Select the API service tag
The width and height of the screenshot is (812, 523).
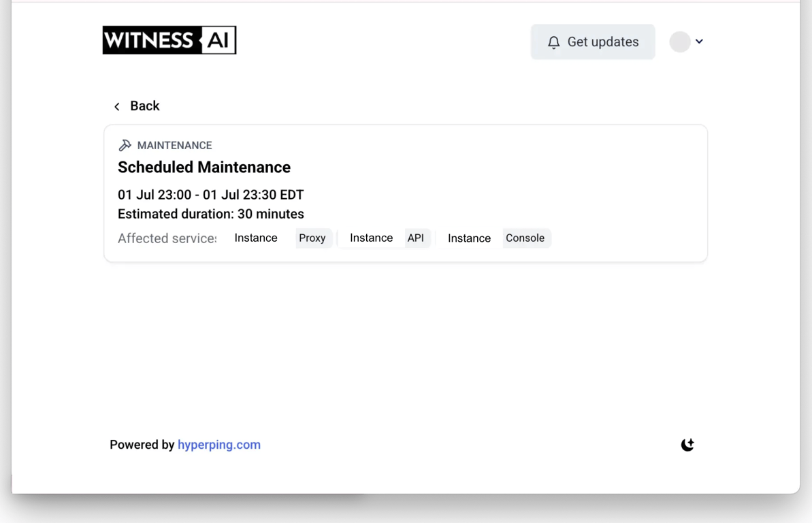[x=415, y=238]
